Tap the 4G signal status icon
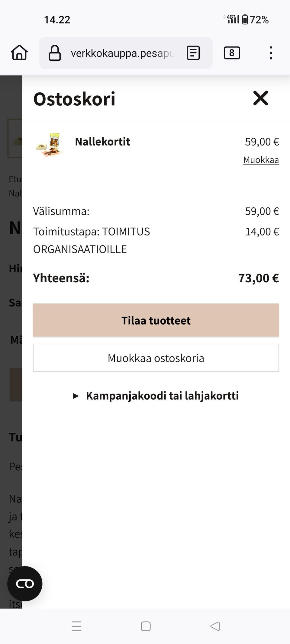 pos(232,19)
